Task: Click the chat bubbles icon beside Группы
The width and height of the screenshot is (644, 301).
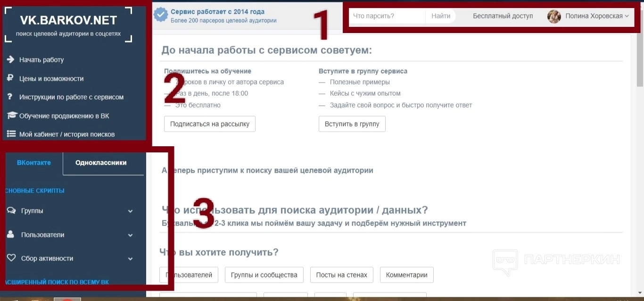Action: tap(11, 211)
